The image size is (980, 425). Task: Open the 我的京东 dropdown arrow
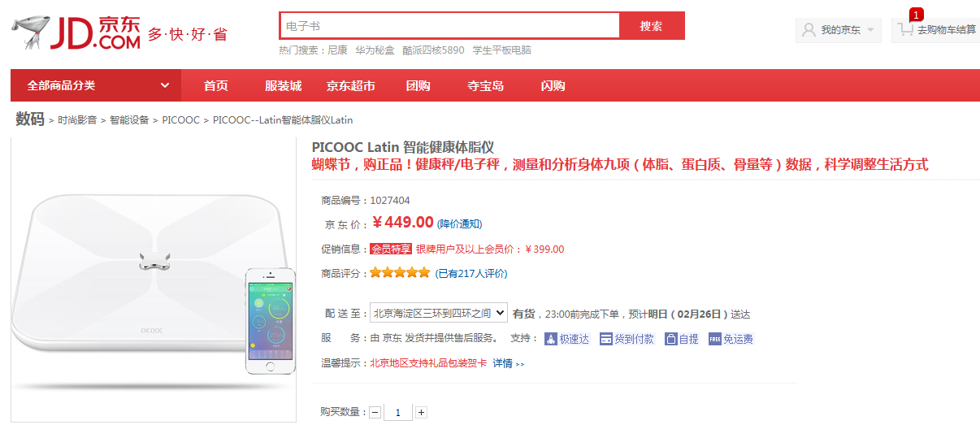[871, 30]
